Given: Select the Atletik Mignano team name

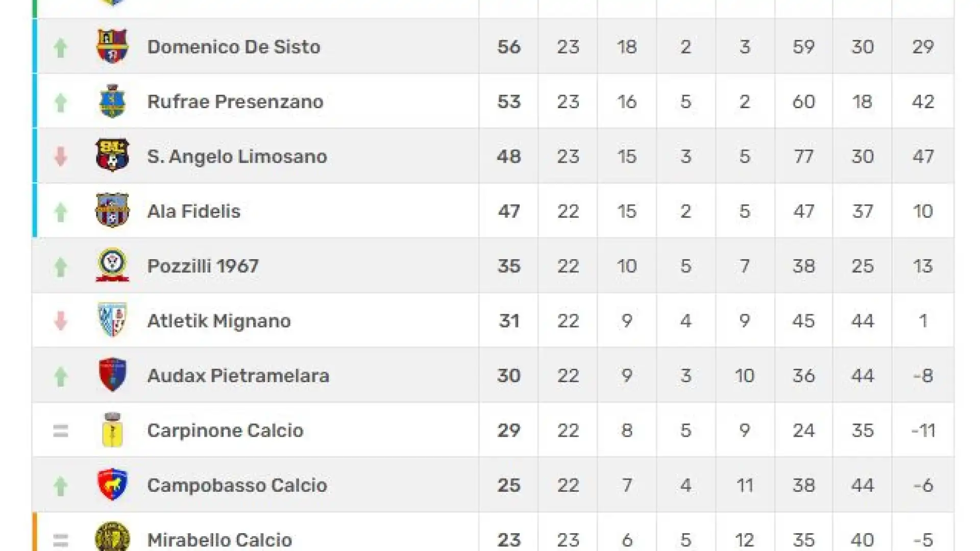Looking at the screenshot, I should [x=219, y=321].
